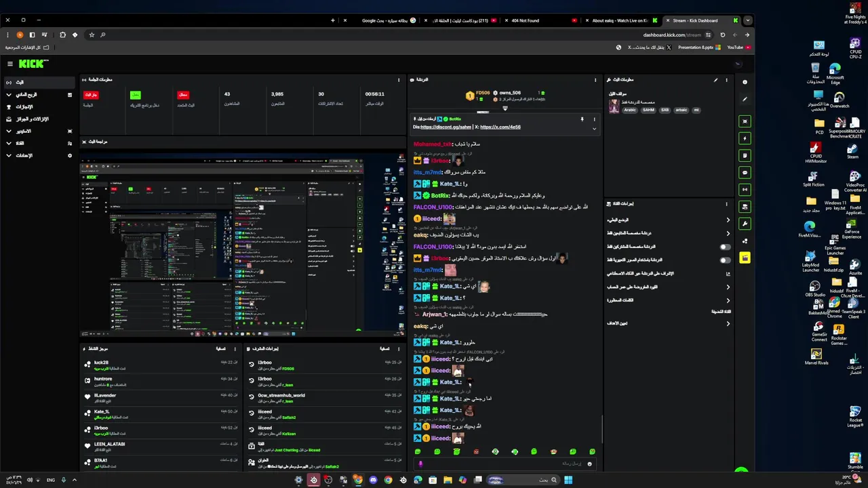Expand the slow mode option chevron
The height and width of the screenshot is (488, 868).
pos(728,220)
